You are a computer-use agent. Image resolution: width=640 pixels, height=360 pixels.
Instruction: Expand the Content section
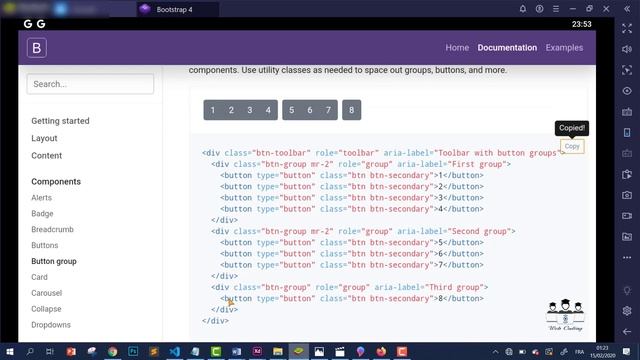pyautogui.click(x=47, y=156)
